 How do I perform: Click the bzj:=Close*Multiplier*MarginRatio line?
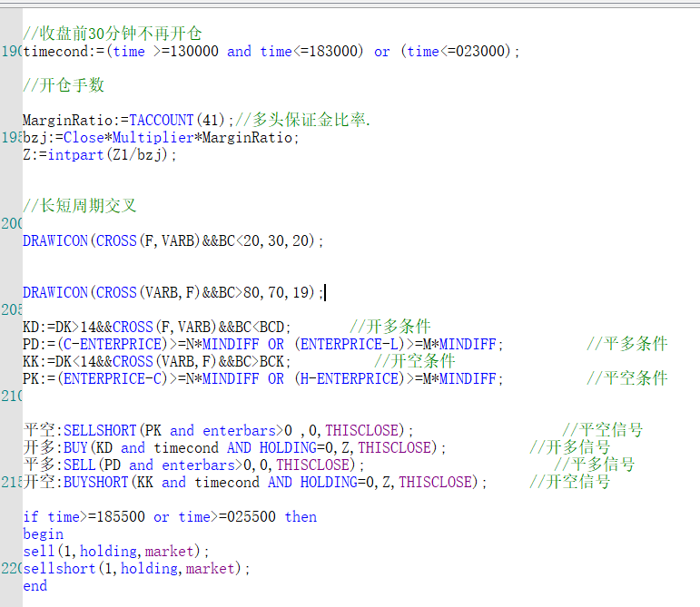click(161, 137)
